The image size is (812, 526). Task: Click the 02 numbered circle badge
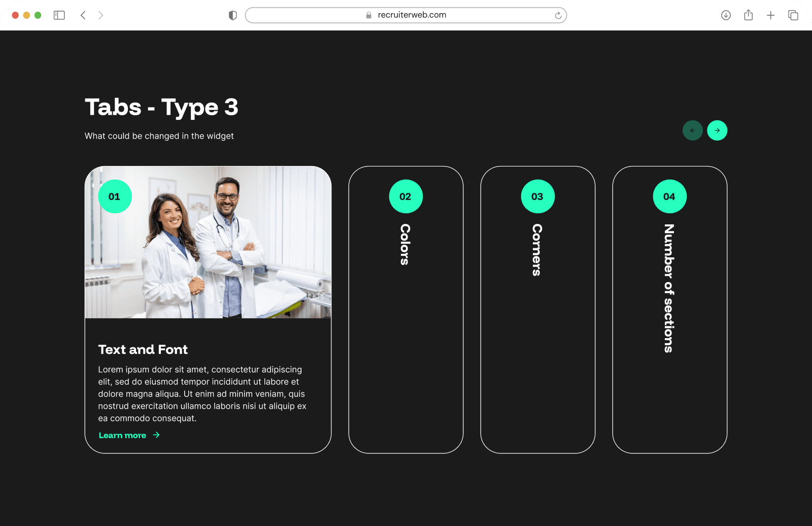coord(405,196)
